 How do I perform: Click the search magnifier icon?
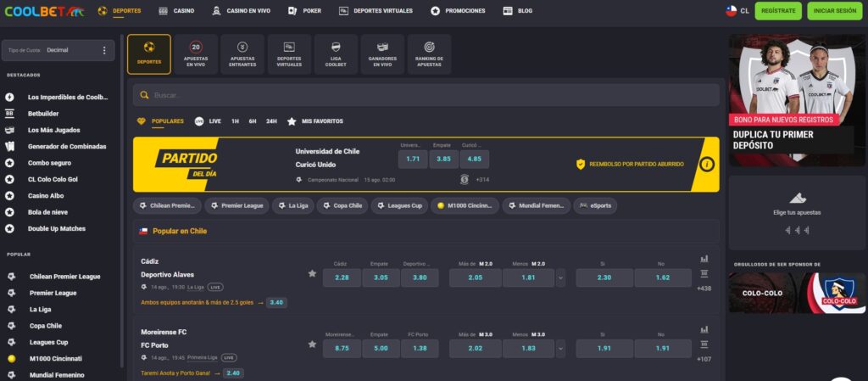click(x=144, y=95)
